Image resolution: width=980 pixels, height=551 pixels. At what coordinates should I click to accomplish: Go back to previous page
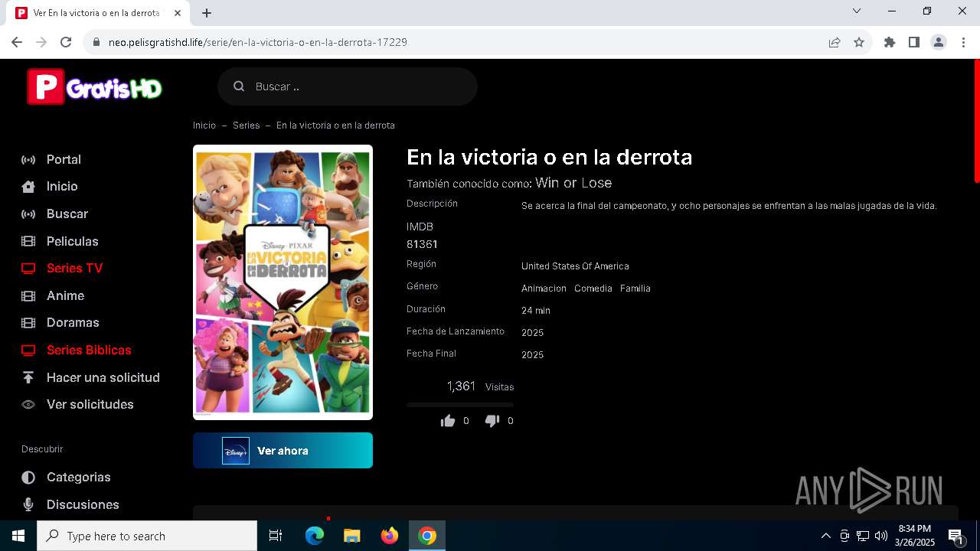pos(17,42)
